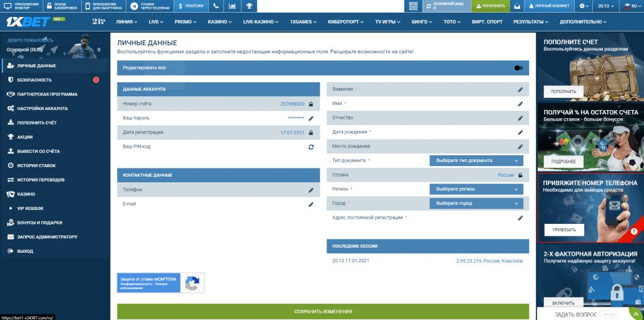Open Выберите тип документа dropdown
Image resolution: width=644 pixels, height=320 pixels.
[477, 160]
